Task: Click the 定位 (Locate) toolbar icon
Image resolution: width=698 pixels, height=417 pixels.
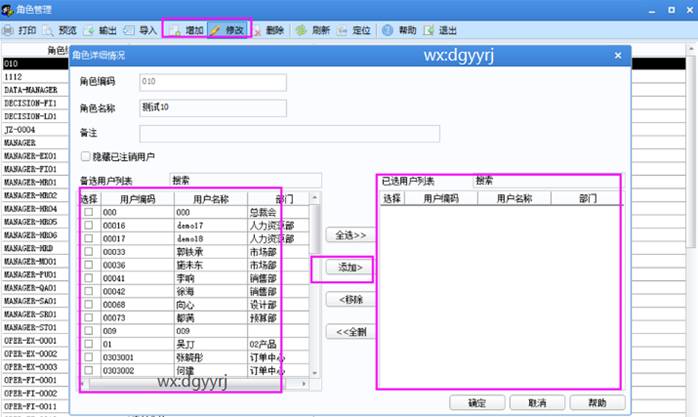Action: click(341, 30)
